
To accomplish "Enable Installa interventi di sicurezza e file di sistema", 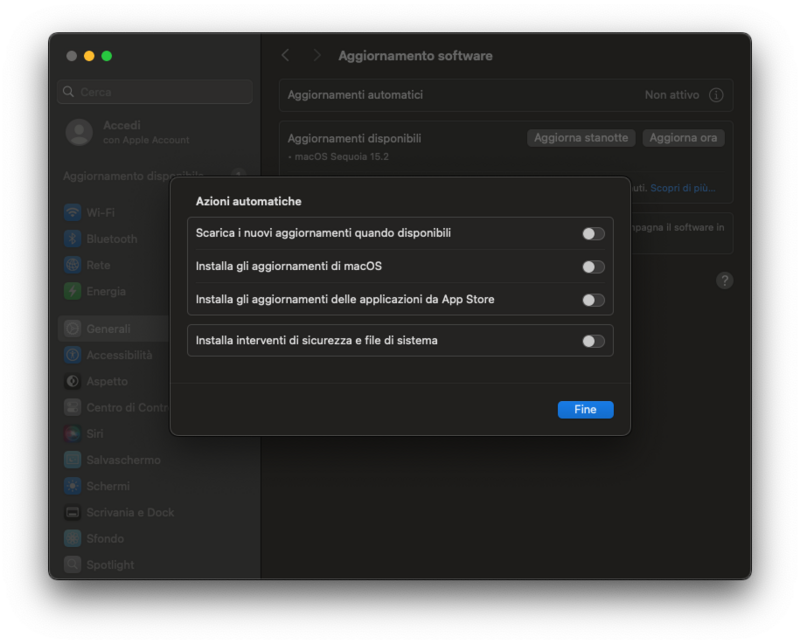I will pos(592,340).
